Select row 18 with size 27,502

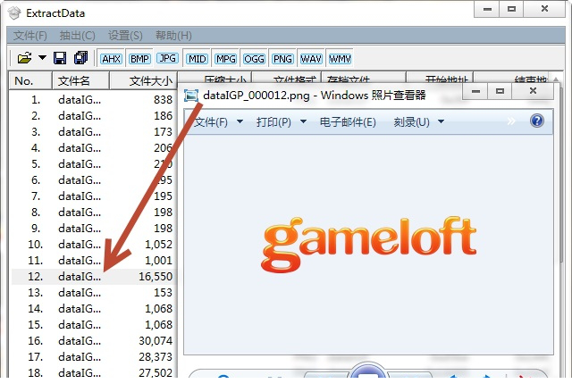click(93, 372)
